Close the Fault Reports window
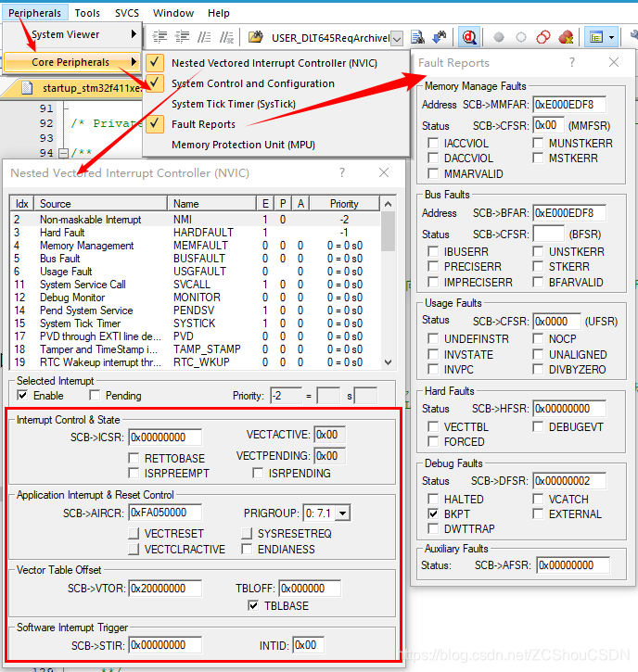 [614, 63]
